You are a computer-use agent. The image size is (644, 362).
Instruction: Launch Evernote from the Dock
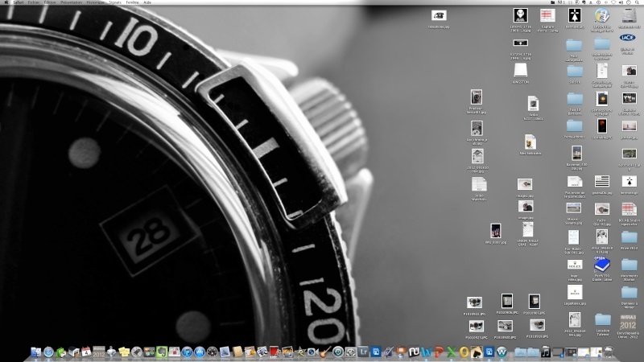[x=162, y=352]
